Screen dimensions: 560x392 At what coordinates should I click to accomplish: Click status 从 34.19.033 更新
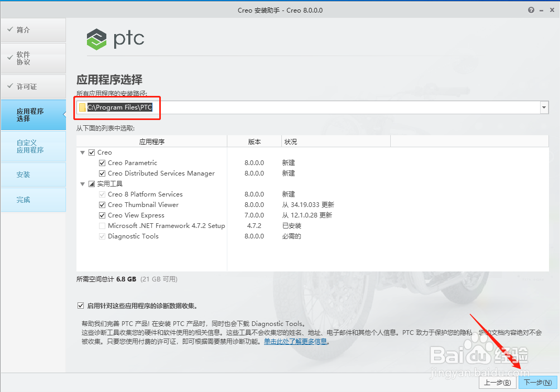pyautogui.click(x=308, y=205)
